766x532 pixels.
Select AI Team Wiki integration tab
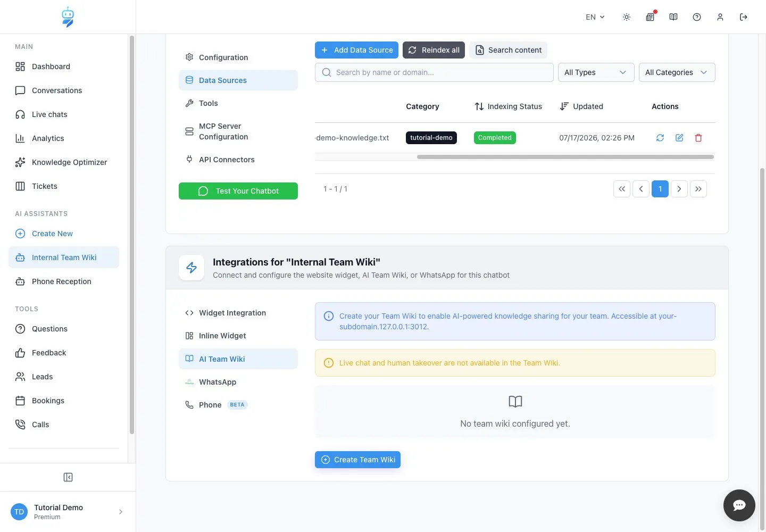pyautogui.click(x=238, y=359)
